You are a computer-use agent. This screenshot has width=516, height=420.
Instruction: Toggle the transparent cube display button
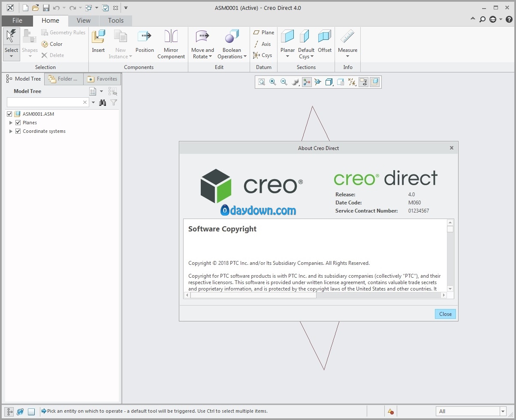click(x=374, y=82)
